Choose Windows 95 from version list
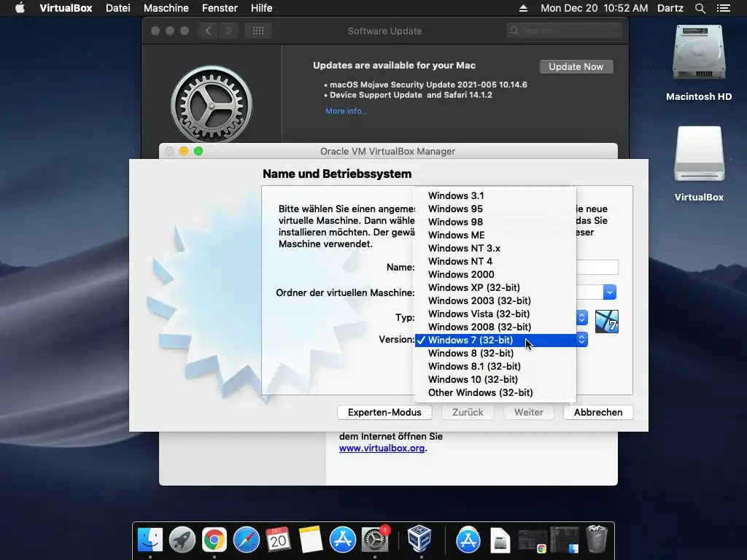 [495, 209]
